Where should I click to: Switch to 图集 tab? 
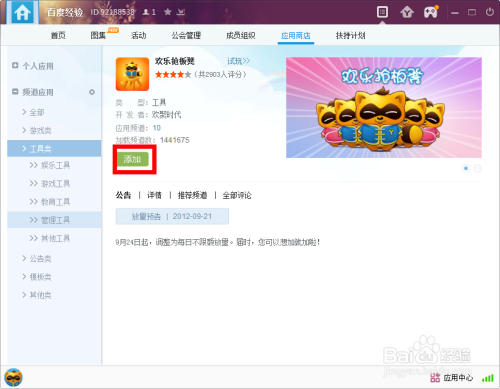[x=98, y=35]
